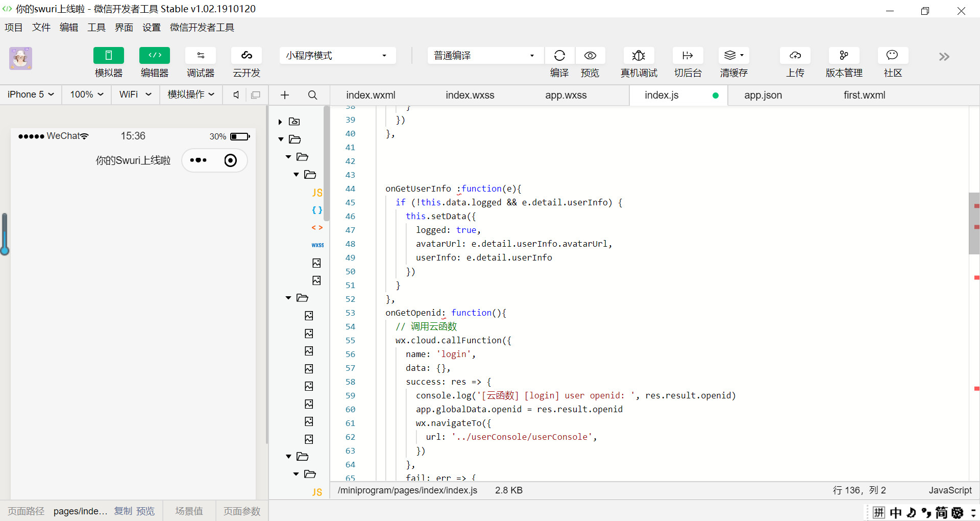Viewport: 980px width, 521px height.
Task: Open the 工具 menu
Action: [x=96, y=28]
